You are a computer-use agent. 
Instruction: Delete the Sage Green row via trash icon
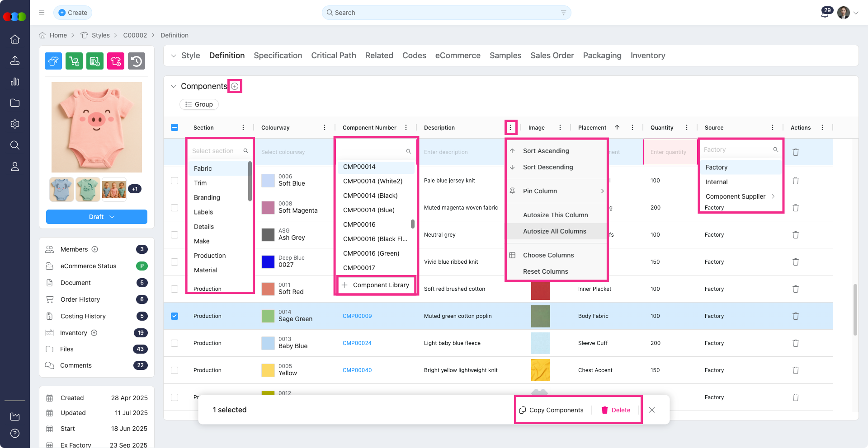(796, 316)
